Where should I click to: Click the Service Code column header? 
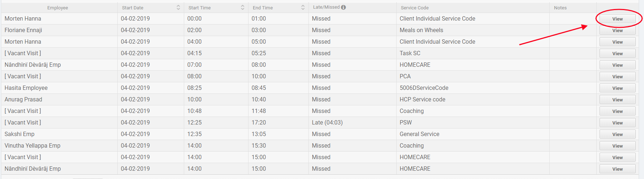click(x=414, y=8)
